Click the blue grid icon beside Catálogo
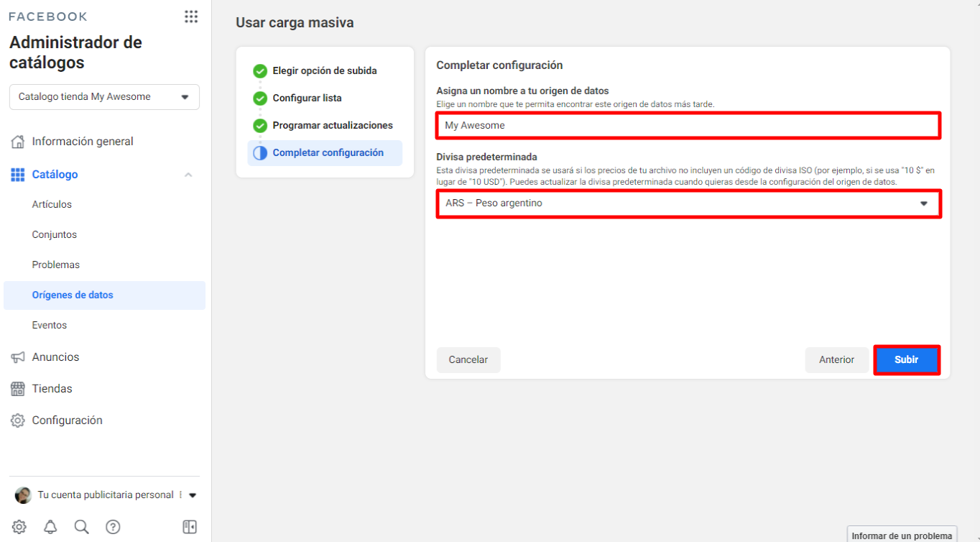This screenshot has height=542, width=980. [x=18, y=175]
